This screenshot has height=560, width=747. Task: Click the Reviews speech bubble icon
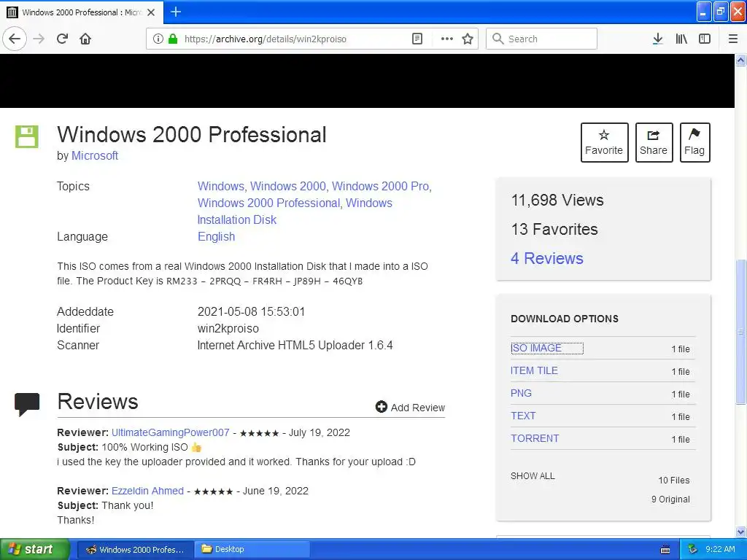(27, 404)
